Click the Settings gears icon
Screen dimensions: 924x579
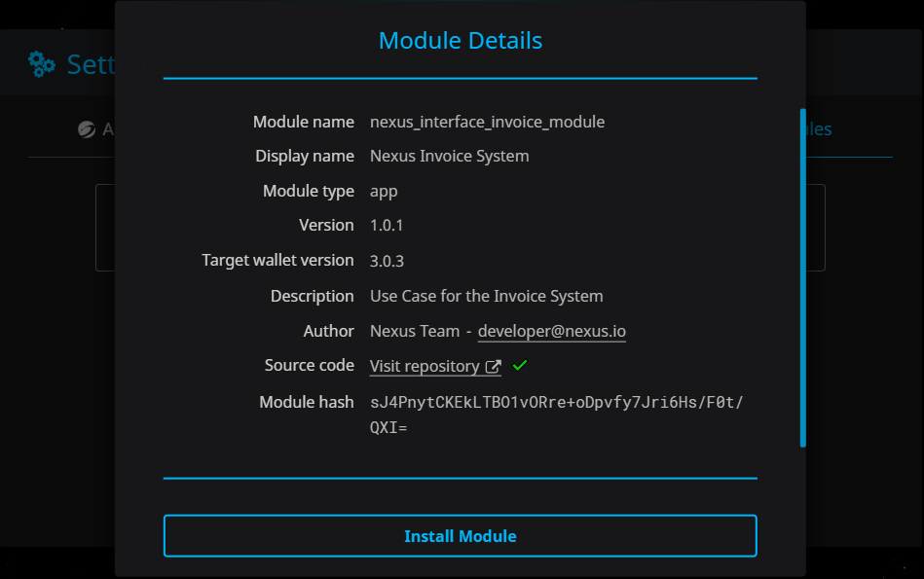click(42, 64)
